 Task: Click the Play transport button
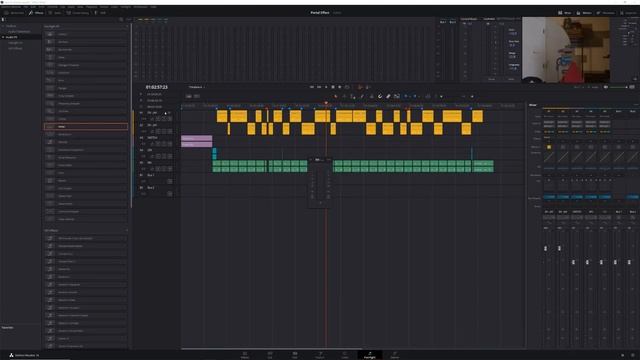[326, 87]
